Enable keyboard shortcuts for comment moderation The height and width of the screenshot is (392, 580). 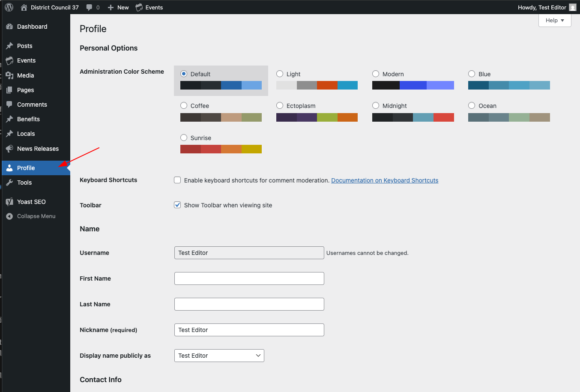(x=177, y=180)
